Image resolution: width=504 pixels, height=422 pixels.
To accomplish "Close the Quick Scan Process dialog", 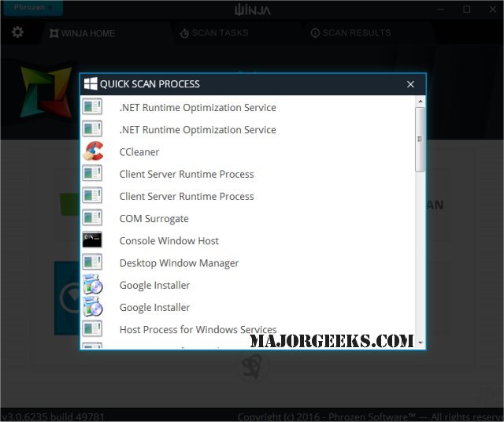I will click(410, 84).
